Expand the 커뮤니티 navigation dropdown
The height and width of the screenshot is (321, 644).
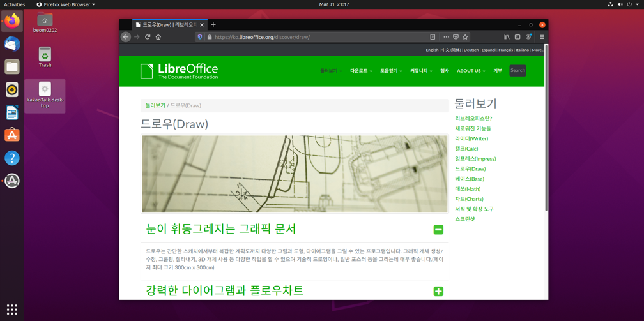click(421, 71)
